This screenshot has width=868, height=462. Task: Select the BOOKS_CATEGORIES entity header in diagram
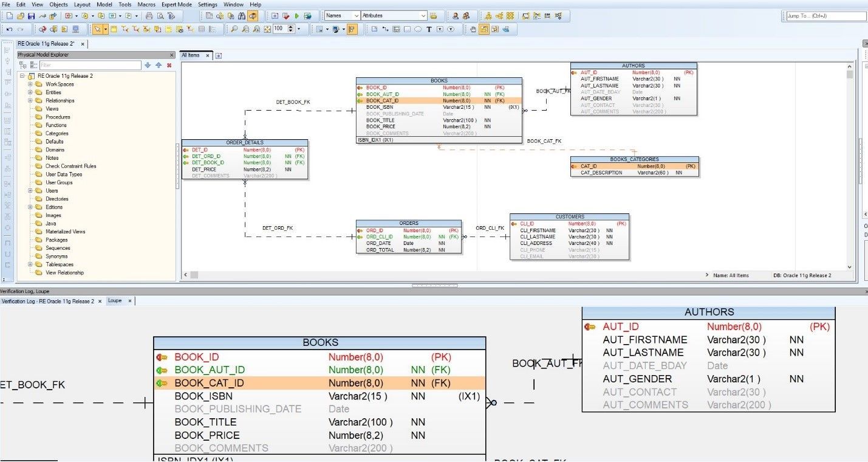[x=634, y=159]
